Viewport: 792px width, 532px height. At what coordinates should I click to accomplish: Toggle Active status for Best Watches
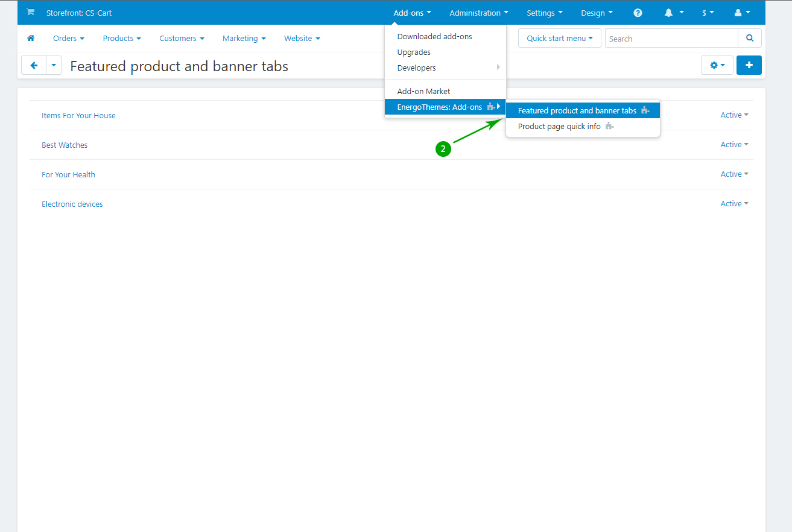pyautogui.click(x=733, y=145)
